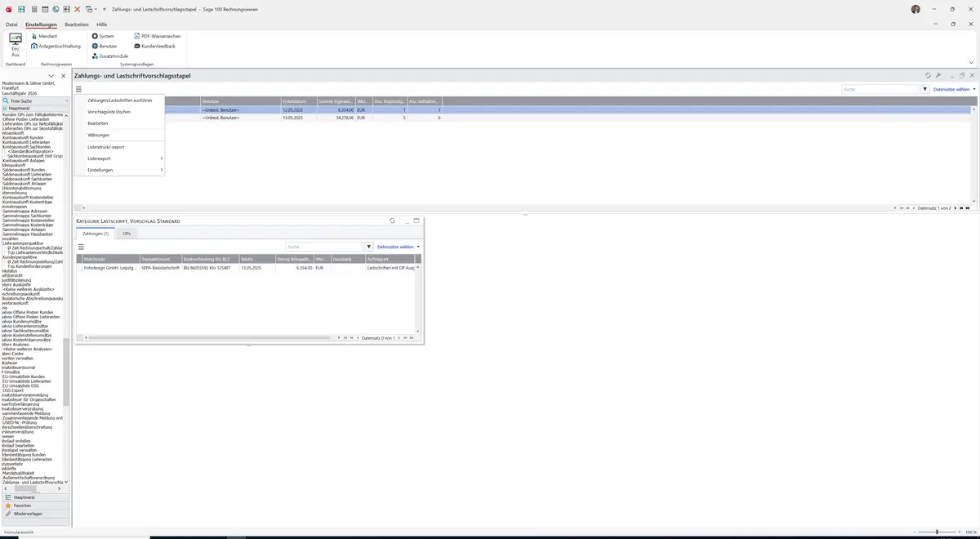
Task: Refresh the Kategorie Lastschrift panel
Action: coord(393,220)
